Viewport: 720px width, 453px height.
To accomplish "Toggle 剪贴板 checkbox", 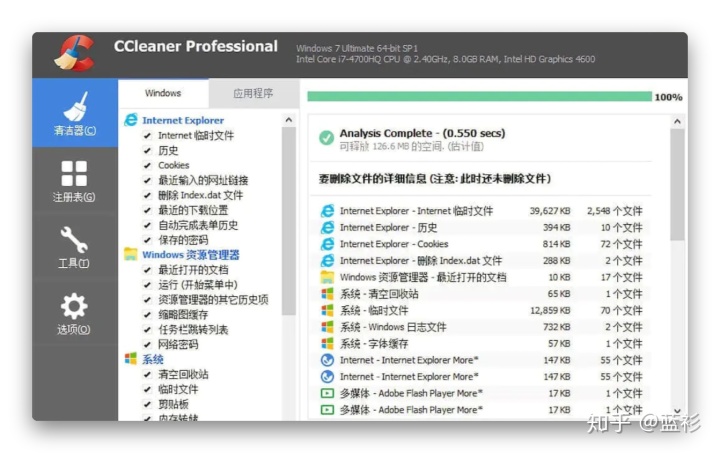I will (147, 404).
